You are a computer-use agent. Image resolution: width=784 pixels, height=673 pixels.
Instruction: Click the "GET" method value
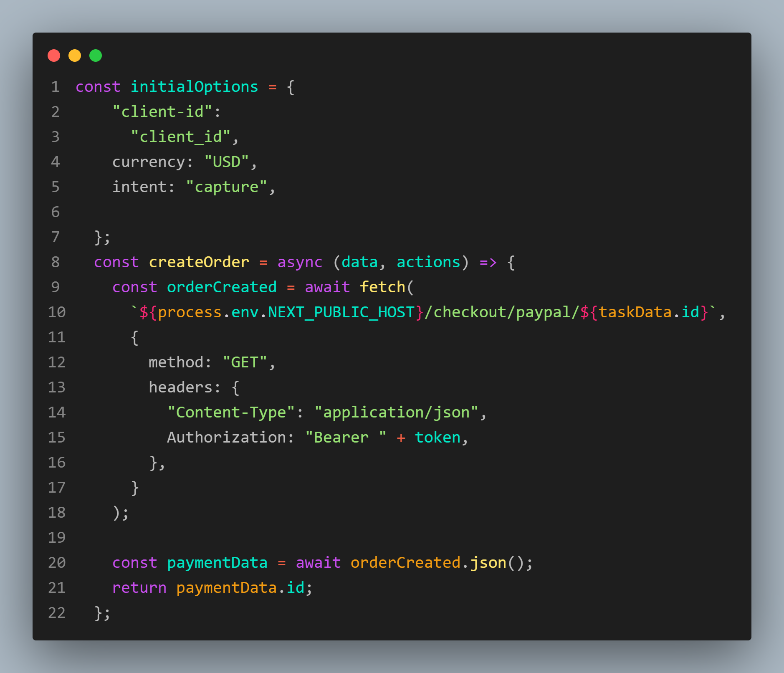245,362
